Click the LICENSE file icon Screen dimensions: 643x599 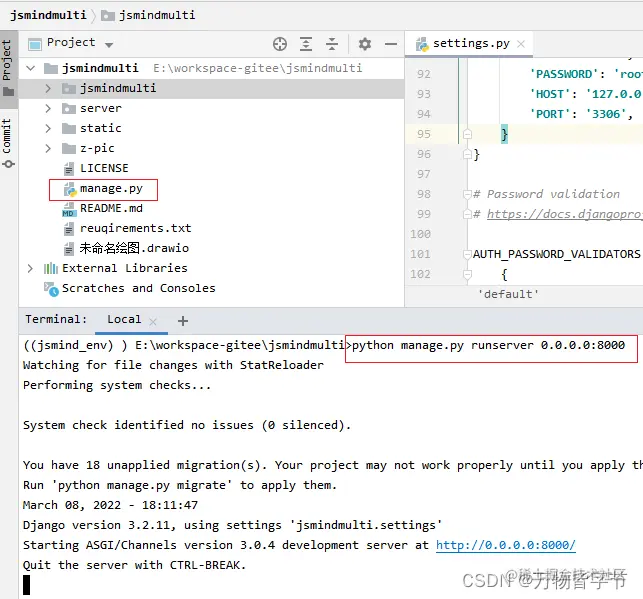tap(69, 169)
